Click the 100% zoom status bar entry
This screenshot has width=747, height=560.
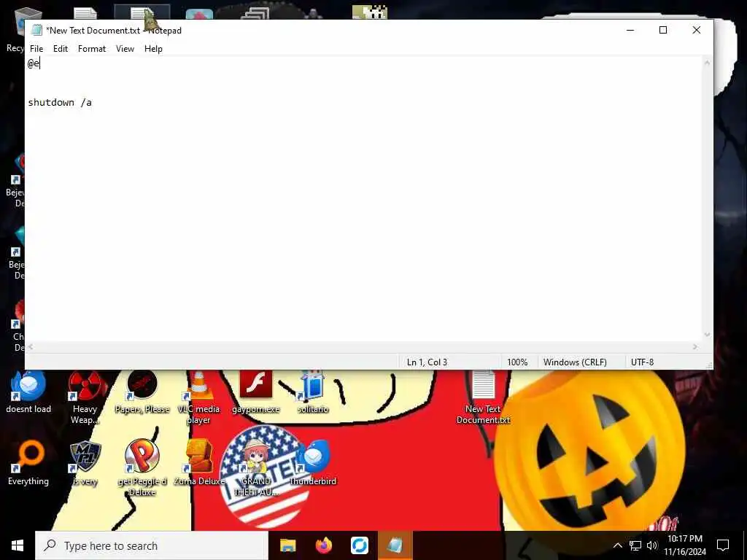(x=517, y=362)
